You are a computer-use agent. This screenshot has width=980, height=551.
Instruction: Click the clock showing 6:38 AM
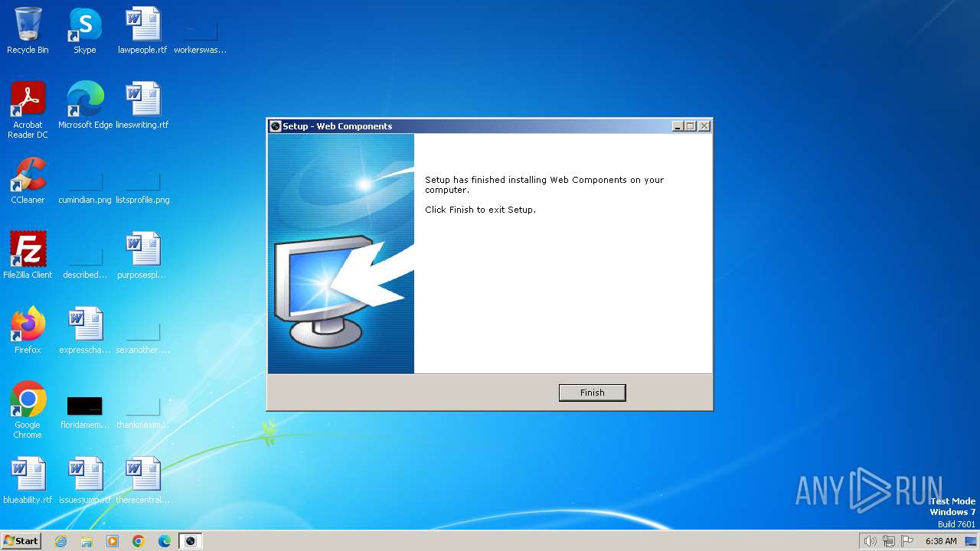941,541
